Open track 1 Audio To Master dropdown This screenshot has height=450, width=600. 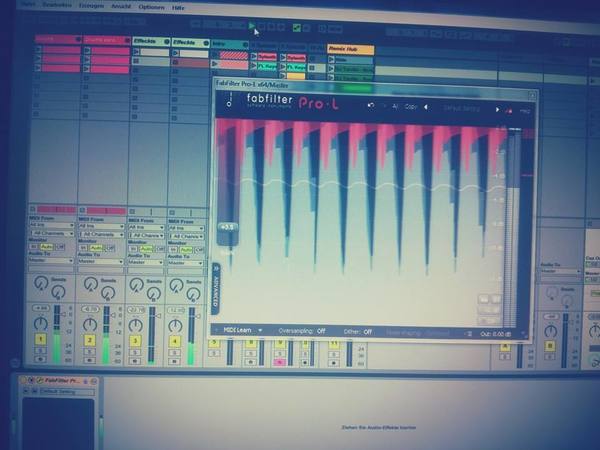[51, 260]
